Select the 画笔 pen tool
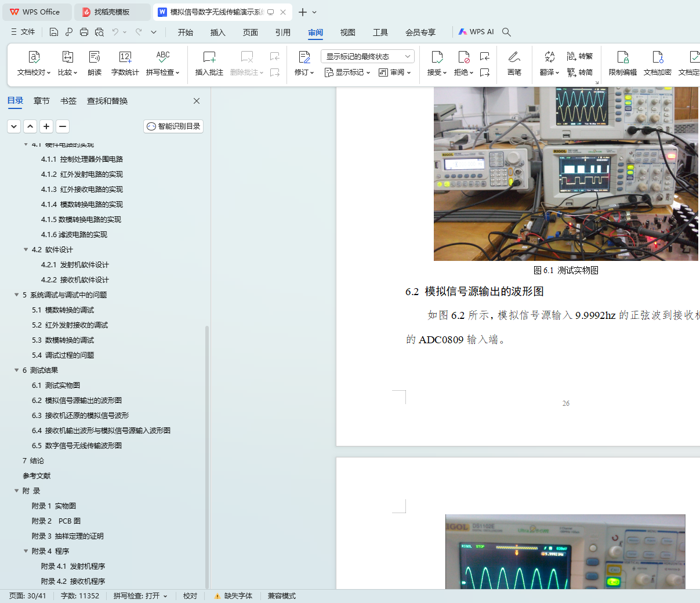 pos(514,63)
